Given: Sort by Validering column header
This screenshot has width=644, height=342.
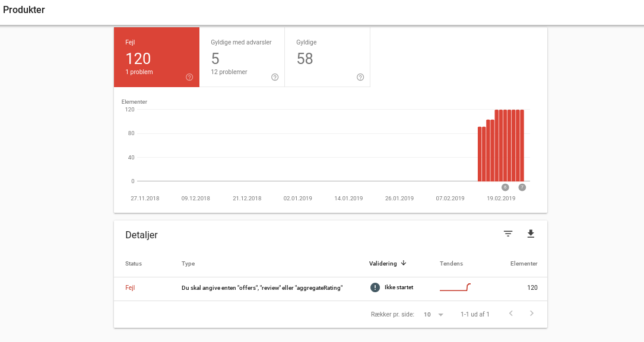Looking at the screenshot, I should click(383, 263).
